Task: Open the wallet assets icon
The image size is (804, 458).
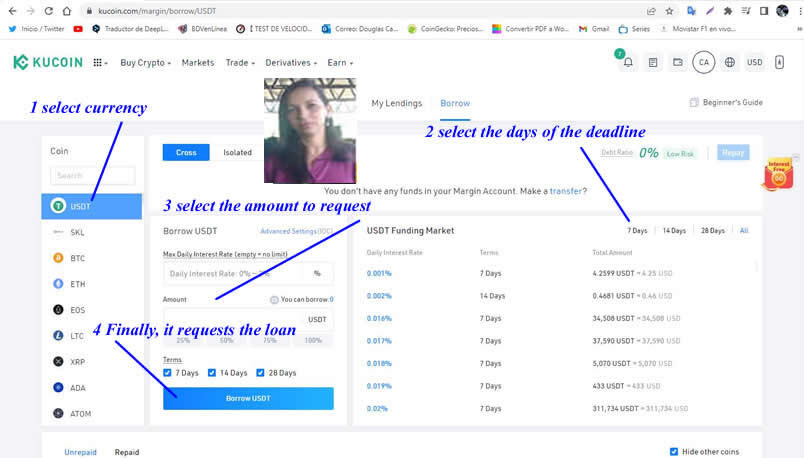Action: 678,63
